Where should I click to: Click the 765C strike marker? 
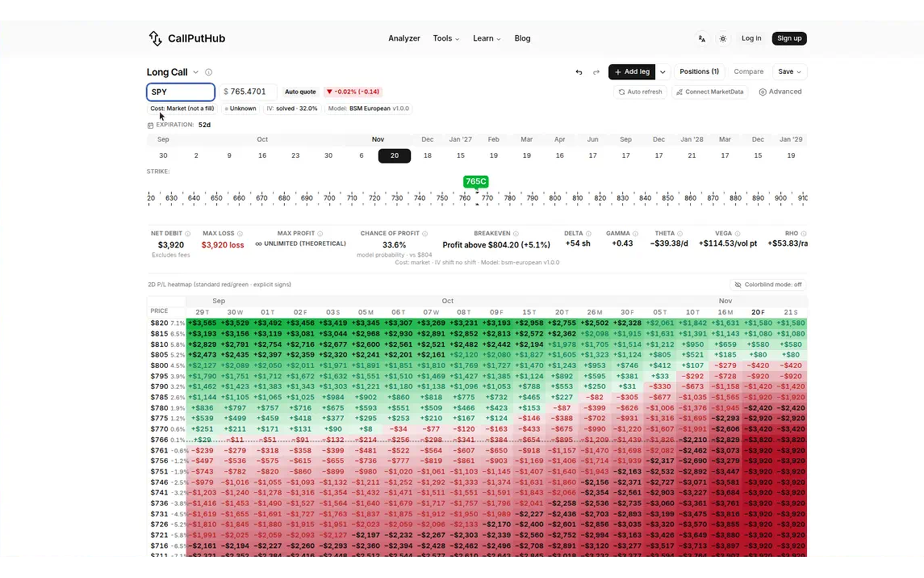click(475, 182)
